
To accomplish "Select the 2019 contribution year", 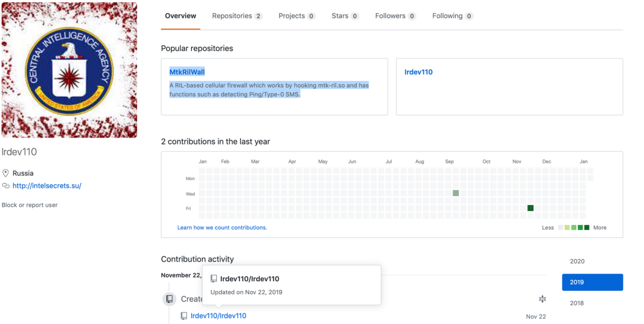I will 592,282.
